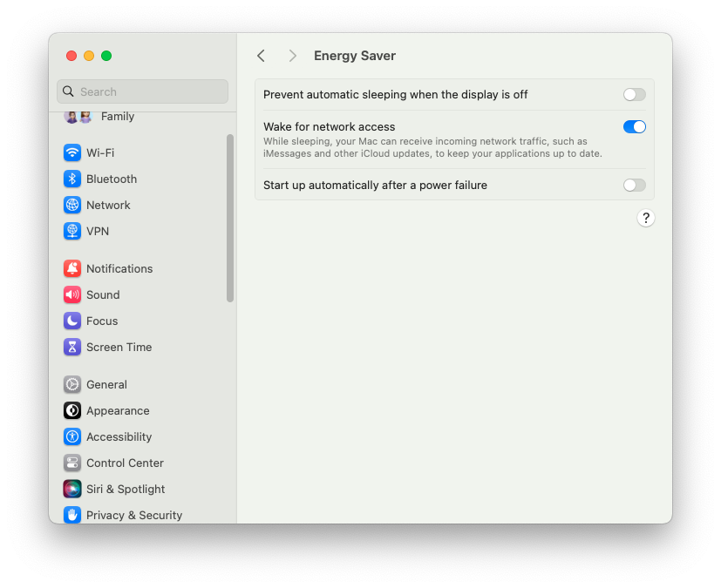Click the Energy Saver title
Viewport: 721px width, 588px height.
click(355, 56)
